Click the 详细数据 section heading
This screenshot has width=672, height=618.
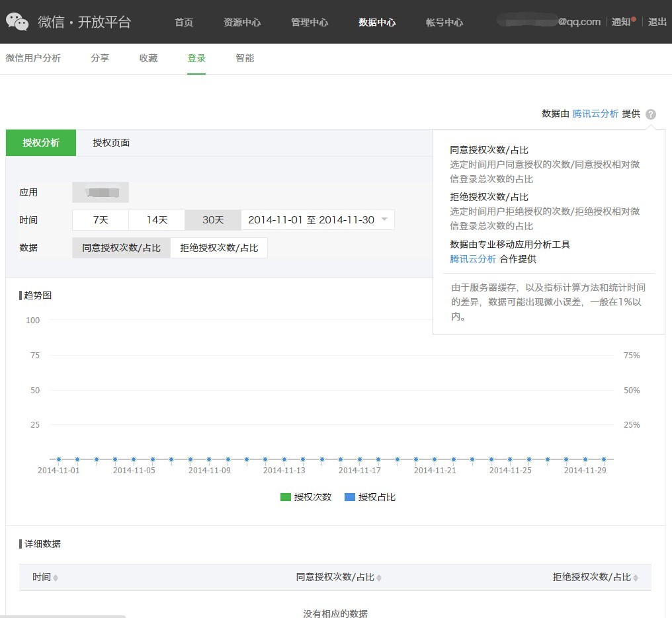tap(42, 543)
